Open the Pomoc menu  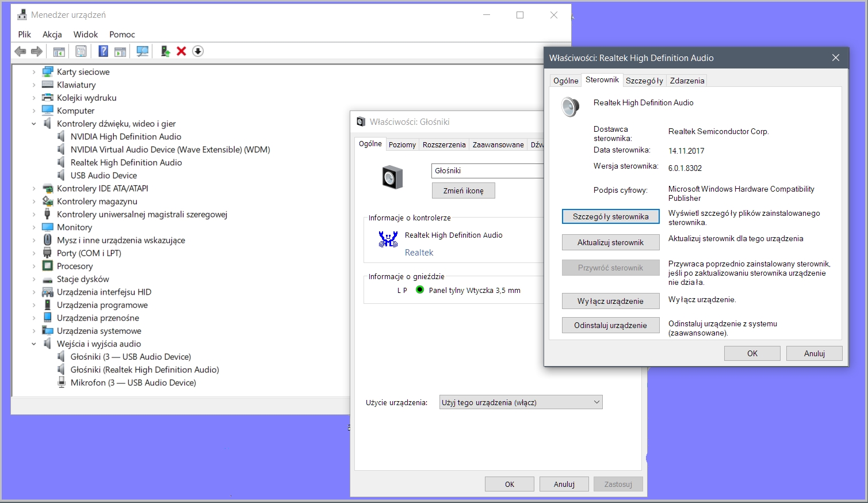point(122,35)
